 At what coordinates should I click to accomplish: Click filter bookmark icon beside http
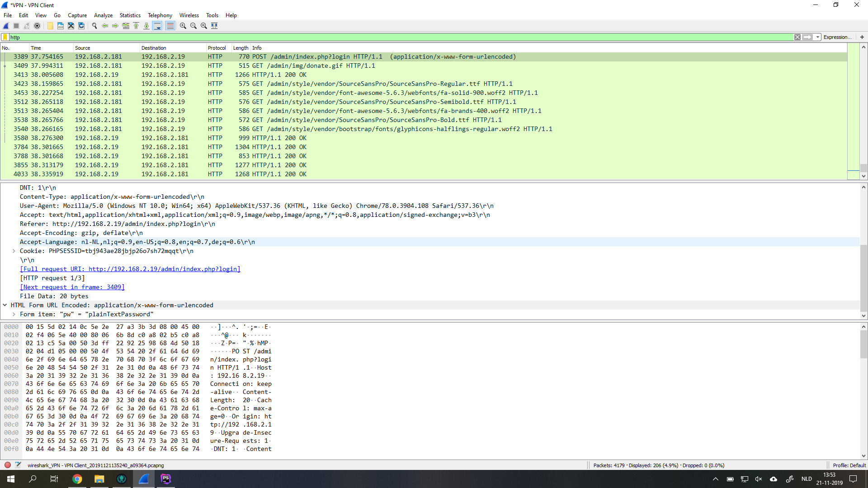coord(5,38)
